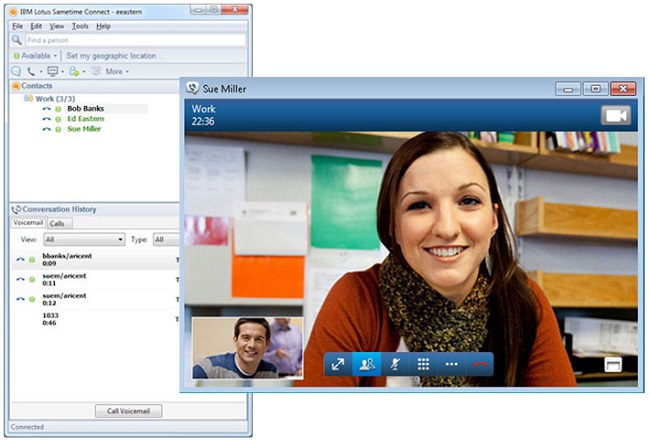
Task: Click the self-view video thumbnail
Action: 247,348
